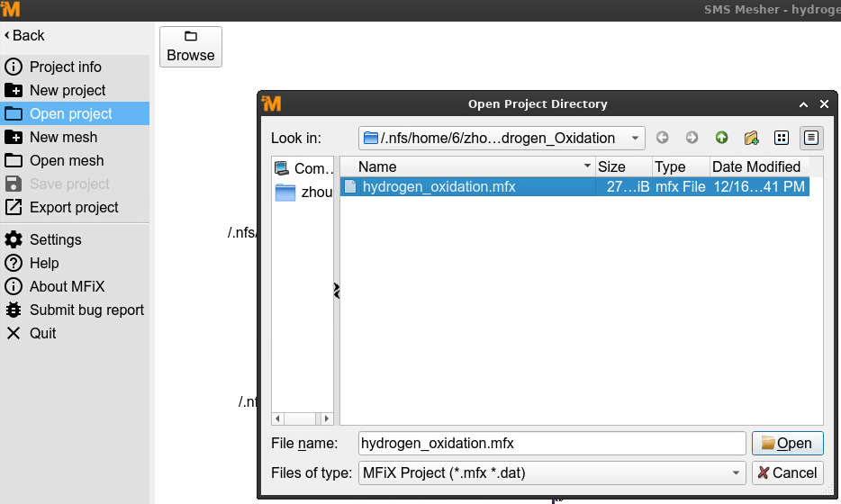Navigate back in the file dialog
The width and height of the screenshot is (841, 504).
click(663, 138)
